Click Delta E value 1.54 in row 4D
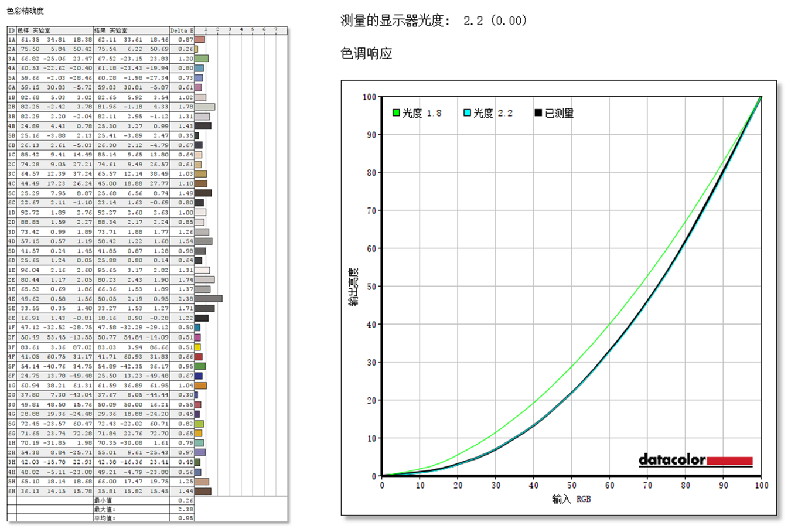 186,241
